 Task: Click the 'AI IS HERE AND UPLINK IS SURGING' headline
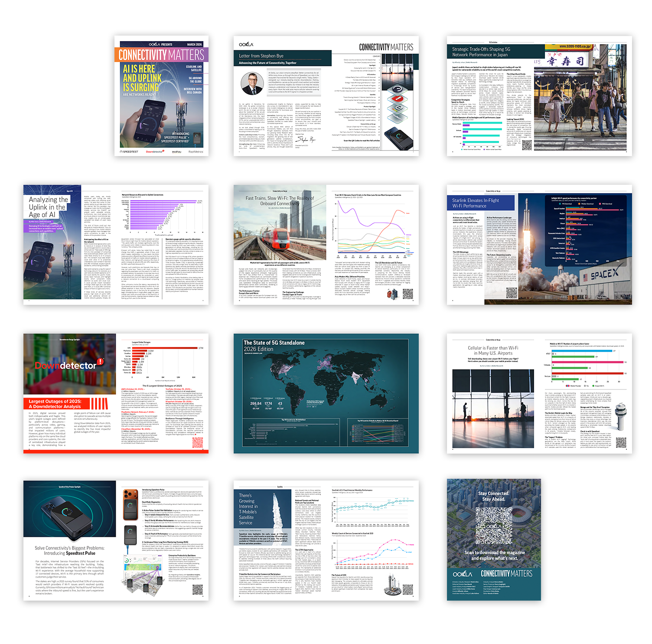click(x=142, y=78)
